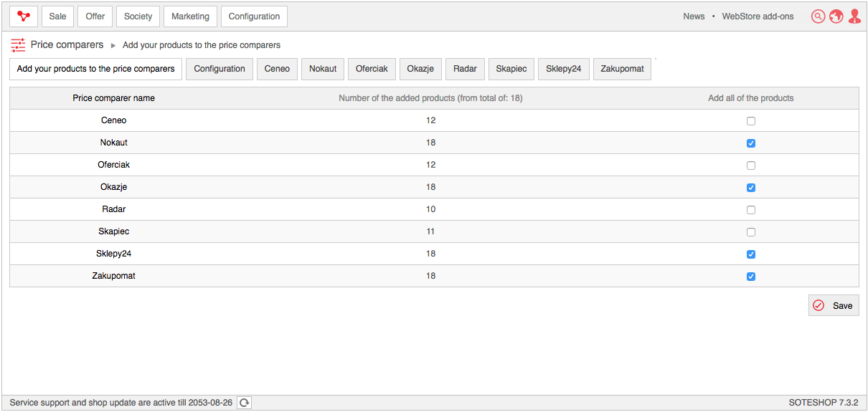Viewport: 868px width, 412px height.
Task: Click Price comparers breadcrumb link
Action: pos(67,44)
